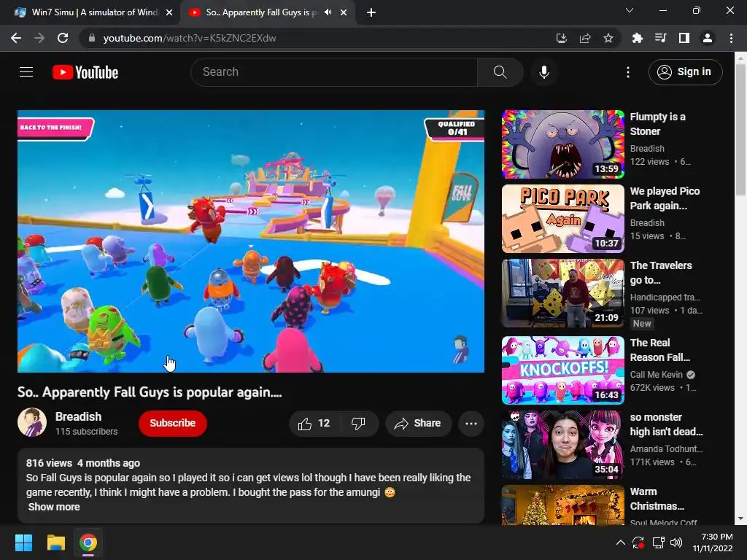Click the address bar URL
The height and width of the screenshot is (560, 747).
coord(190,38)
